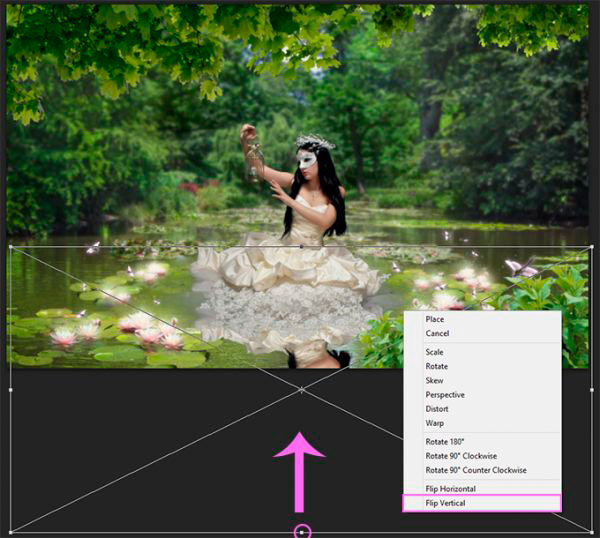
Task: Click the bottom-left corner transform handle
Action: [x=11, y=532]
